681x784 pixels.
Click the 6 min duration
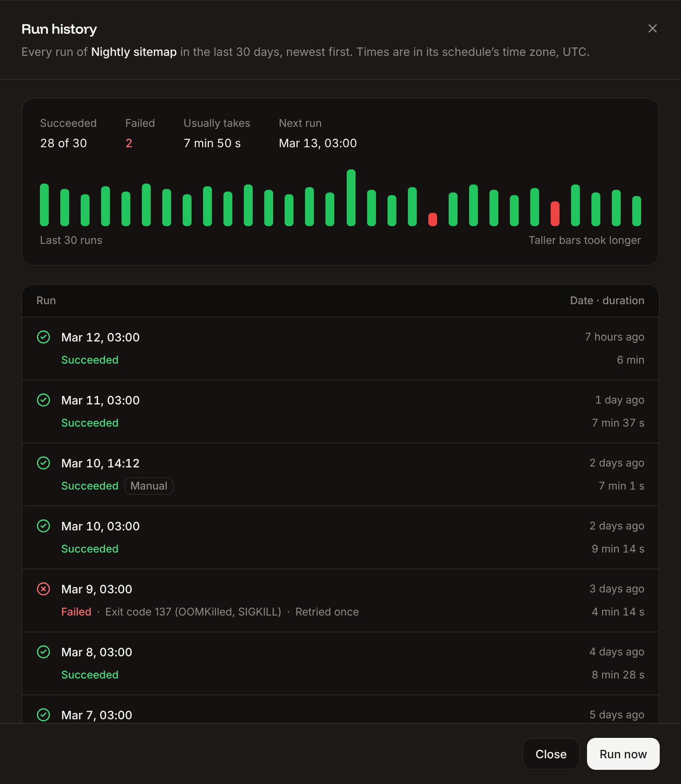click(x=630, y=360)
